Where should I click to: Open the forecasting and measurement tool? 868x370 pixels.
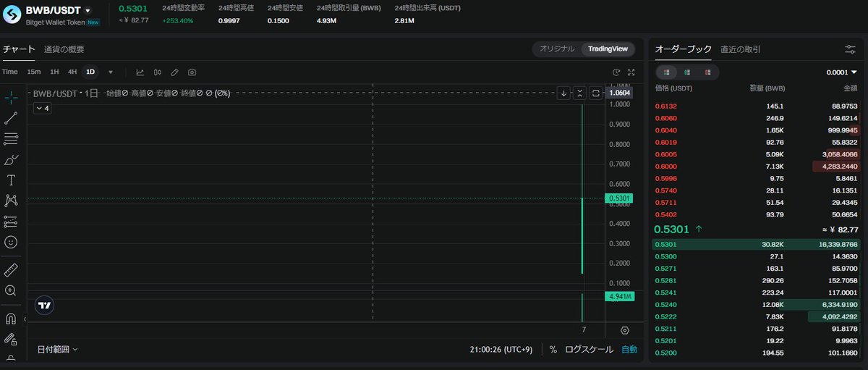coord(11,222)
